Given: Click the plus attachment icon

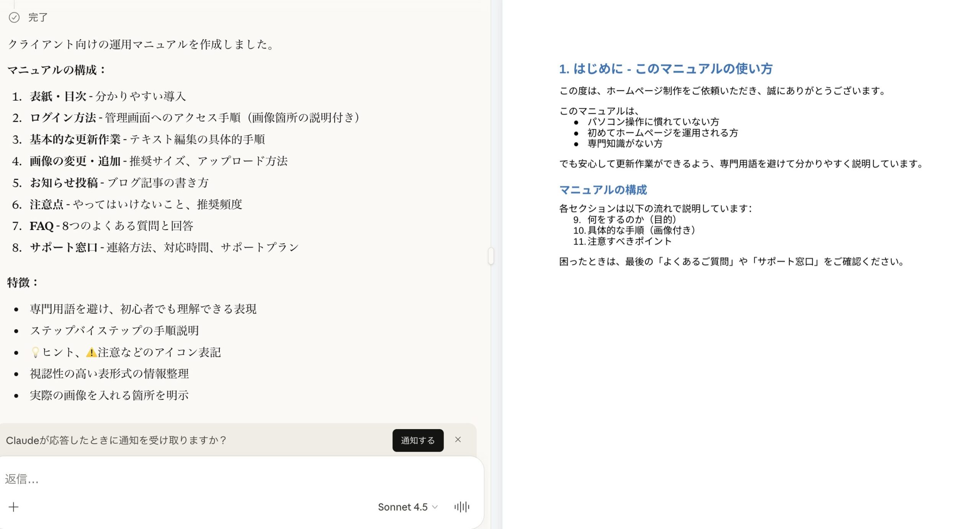Looking at the screenshot, I should click(x=13, y=507).
